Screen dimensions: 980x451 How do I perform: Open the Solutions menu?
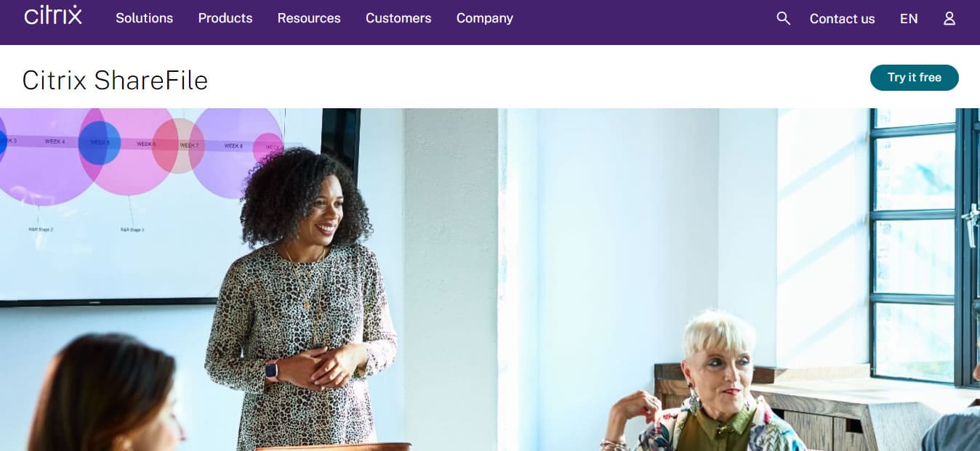[144, 18]
